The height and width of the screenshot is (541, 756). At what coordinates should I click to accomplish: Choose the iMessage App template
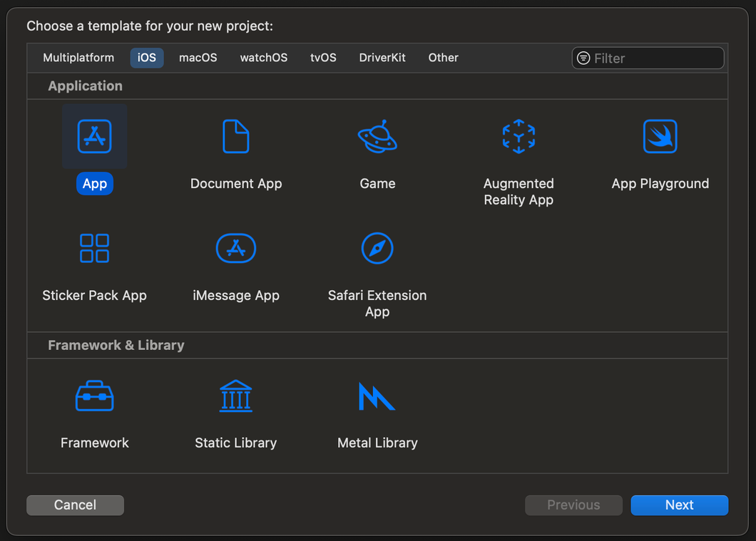coord(236,248)
